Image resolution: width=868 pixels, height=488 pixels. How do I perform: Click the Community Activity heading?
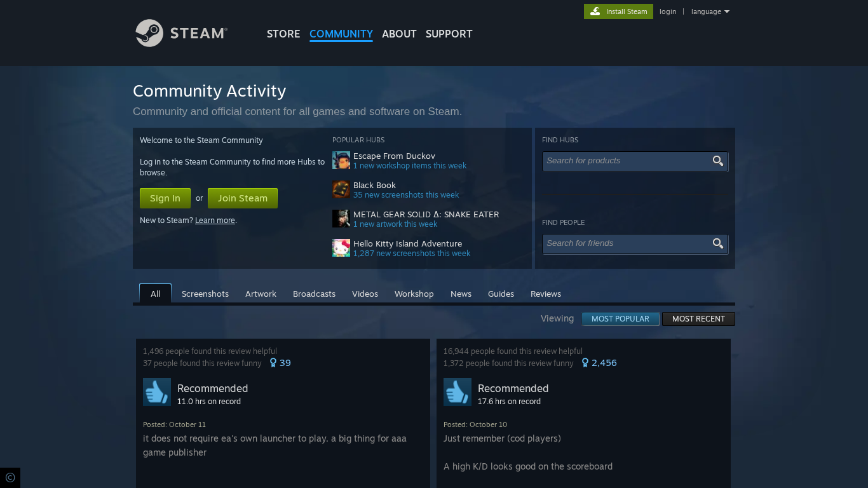(210, 91)
